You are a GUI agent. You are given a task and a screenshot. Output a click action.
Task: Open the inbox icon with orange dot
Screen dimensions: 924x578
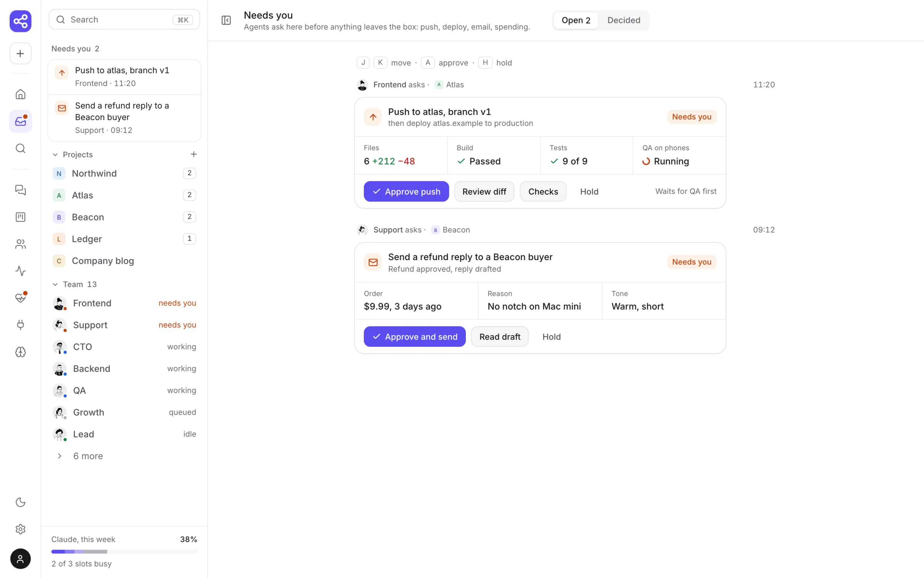[20, 121]
